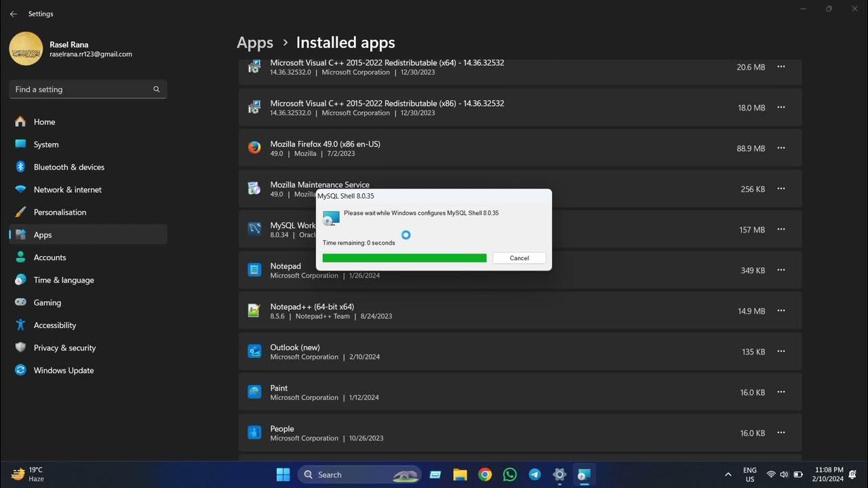Click the Settings gear on taskbar
The height and width of the screenshot is (488, 868).
pyautogui.click(x=559, y=474)
